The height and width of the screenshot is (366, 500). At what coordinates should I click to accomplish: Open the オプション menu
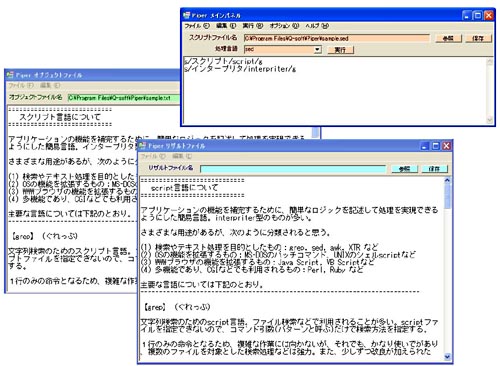(284, 26)
